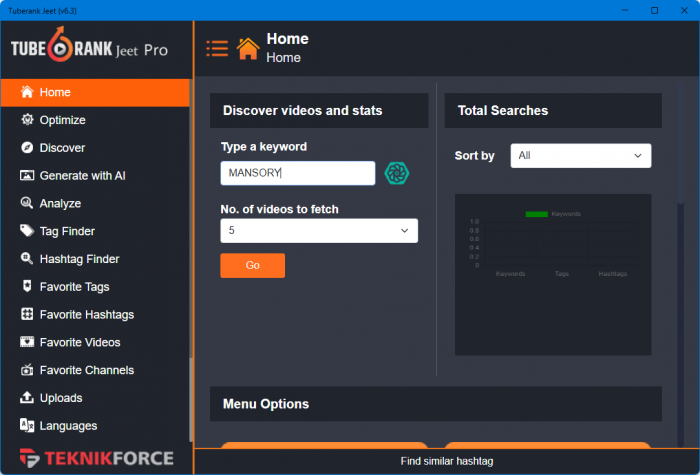Click the Uploads arrow icon in sidebar
The height and width of the screenshot is (475, 700).
point(27,398)
